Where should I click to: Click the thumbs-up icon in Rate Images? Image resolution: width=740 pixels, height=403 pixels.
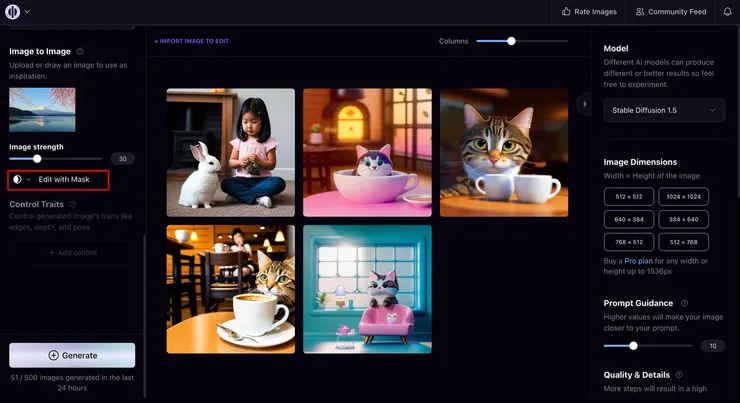pyautogui.click(x=566, y=11)
